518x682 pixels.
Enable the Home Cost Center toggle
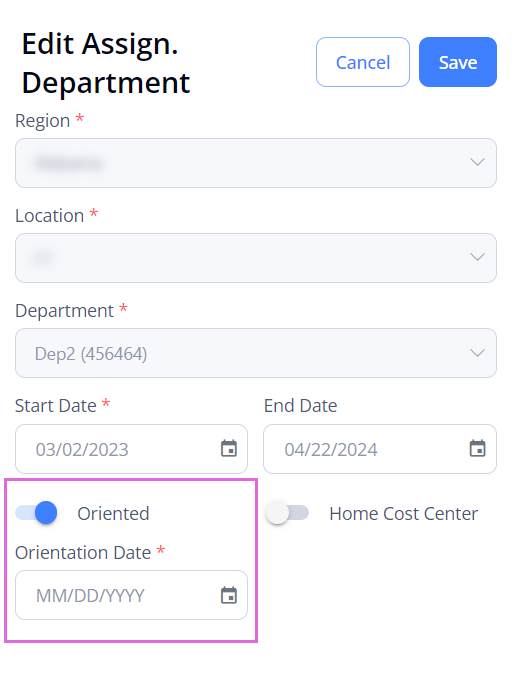click(x=287, y=513)
